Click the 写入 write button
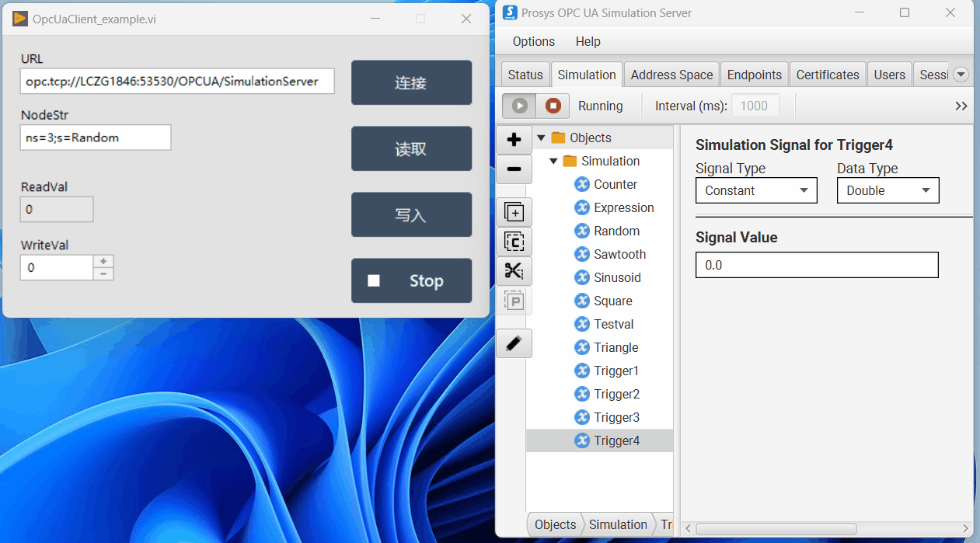 411,214
